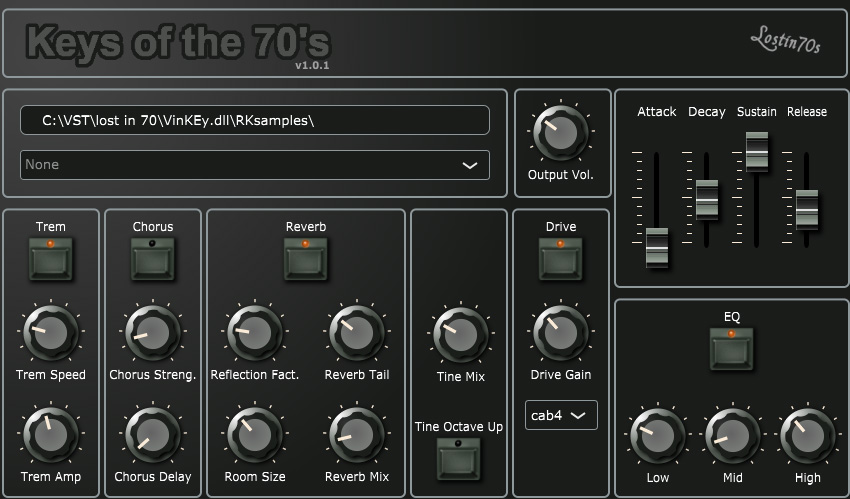850x499 pixels.
Task: Click the Sustain label
Action: coord(757,112)
